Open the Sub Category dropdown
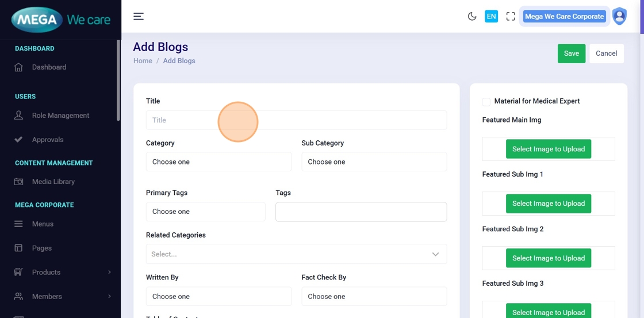This screenshot has width=644, height=318. [374, 162]
